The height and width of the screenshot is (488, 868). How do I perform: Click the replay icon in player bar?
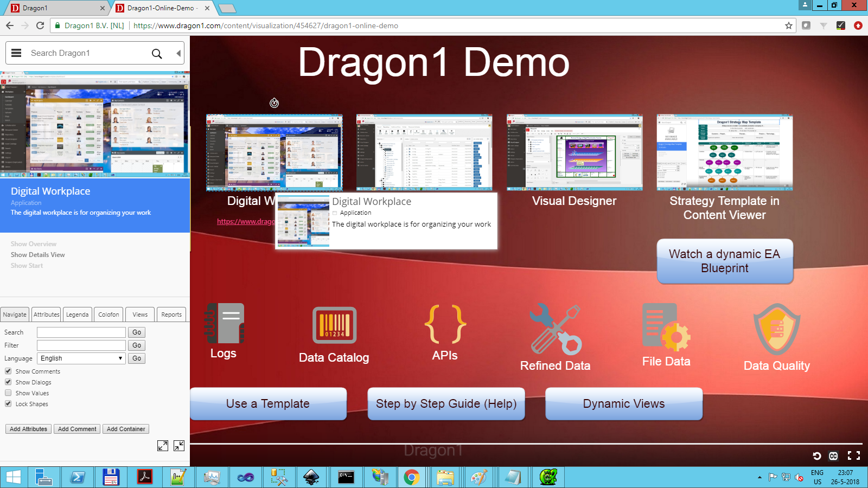(x=817, y=456)
